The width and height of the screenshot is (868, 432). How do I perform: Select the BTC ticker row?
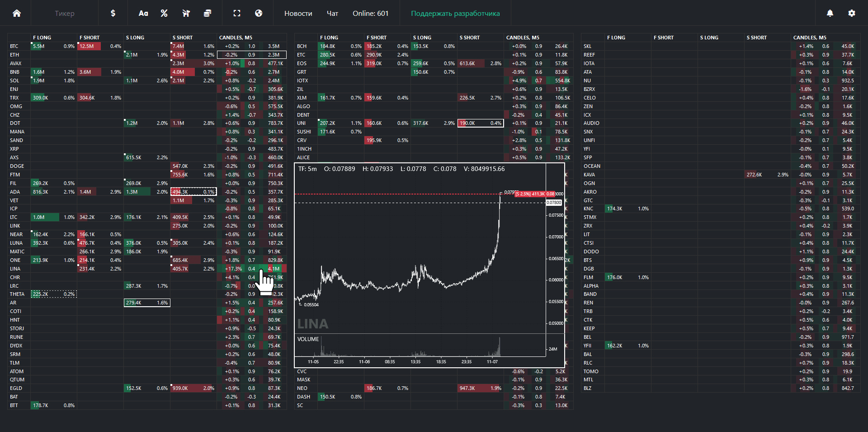(14, 46)
